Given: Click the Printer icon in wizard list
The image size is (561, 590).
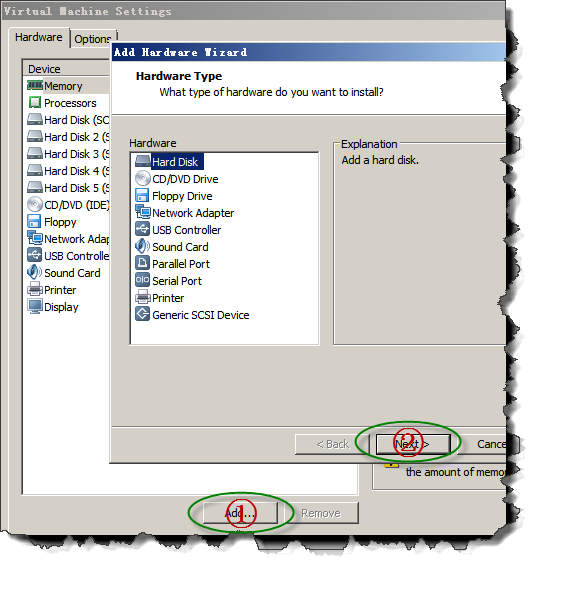Looking at the screenshot, I should 143,297.
